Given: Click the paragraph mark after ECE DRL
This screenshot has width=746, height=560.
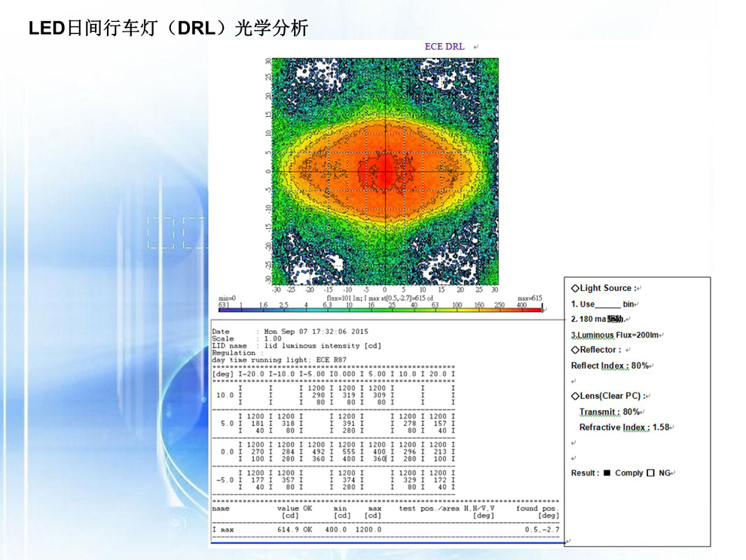Looking at the screenshot, I should [x=476, y=47].
